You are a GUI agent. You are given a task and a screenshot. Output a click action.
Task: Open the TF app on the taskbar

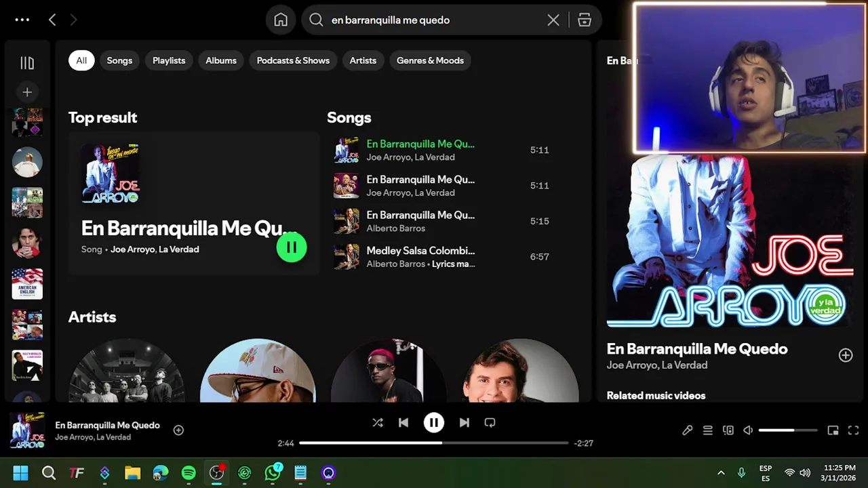pyautogui.click(x=77, y=473)
